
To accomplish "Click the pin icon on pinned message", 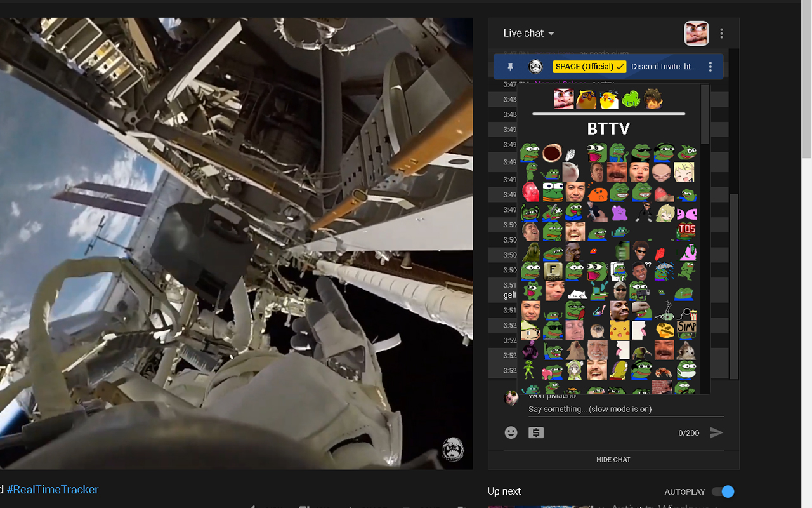I will [510, 67].
